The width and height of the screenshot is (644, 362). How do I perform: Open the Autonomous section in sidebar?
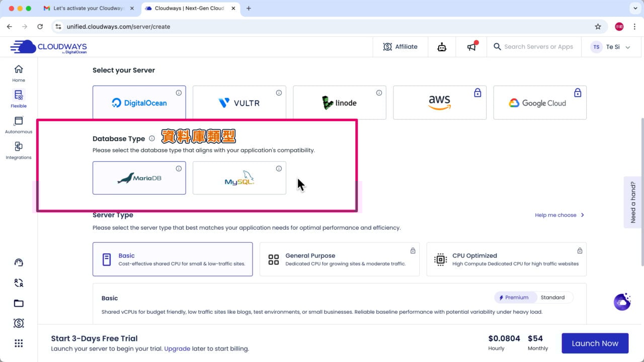19,125
